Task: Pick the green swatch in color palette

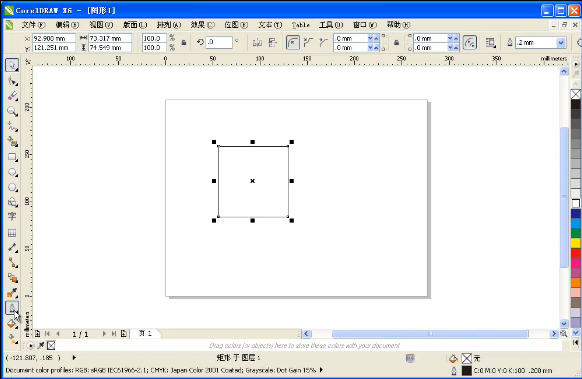Action: coord(576,233)
